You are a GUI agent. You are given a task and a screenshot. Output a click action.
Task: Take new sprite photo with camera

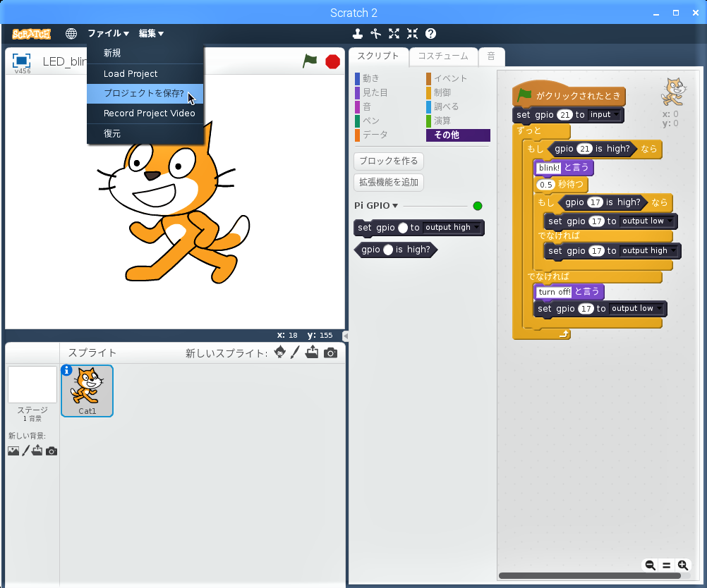tap(330, 353)
